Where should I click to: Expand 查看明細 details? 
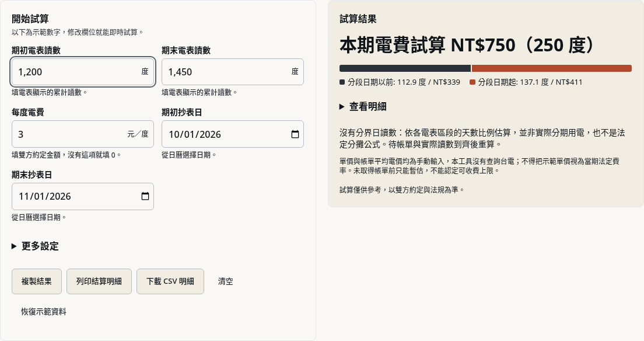(363, 106)
